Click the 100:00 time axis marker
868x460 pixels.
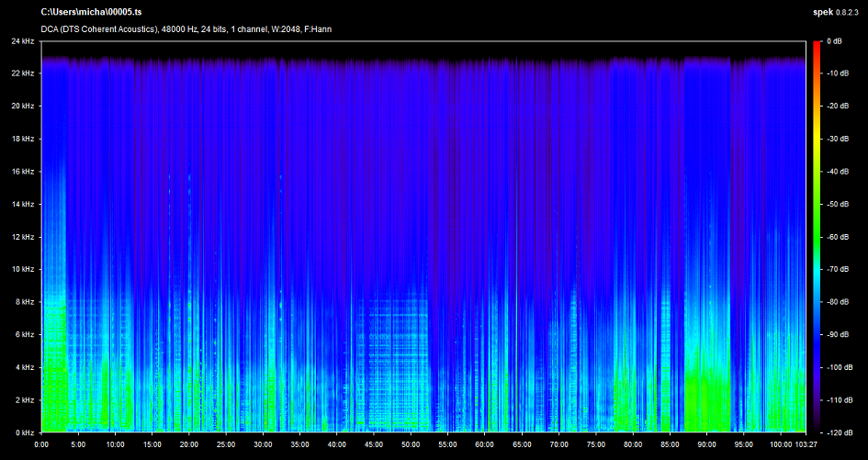(779, 445)
